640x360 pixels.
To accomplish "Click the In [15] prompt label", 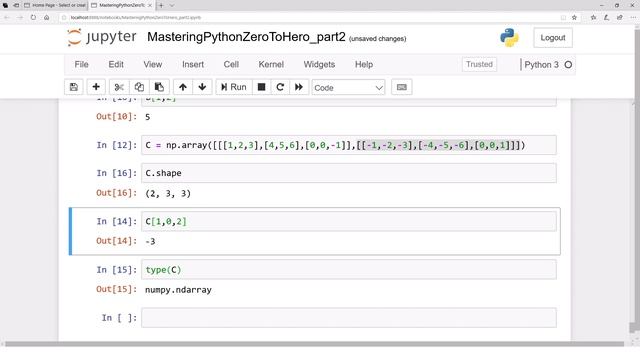I will (x=117, y=270).
